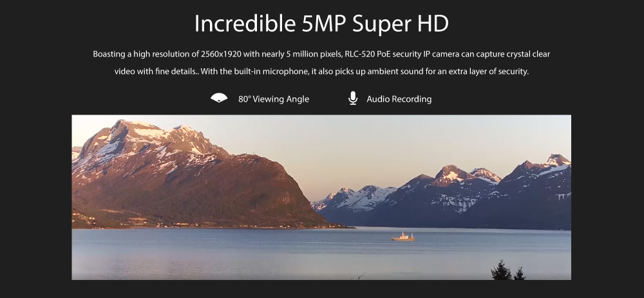The height and width of the screenshot is (298, 644).
Task: Click the white boat on the water
Action: (x=403, y=236)
